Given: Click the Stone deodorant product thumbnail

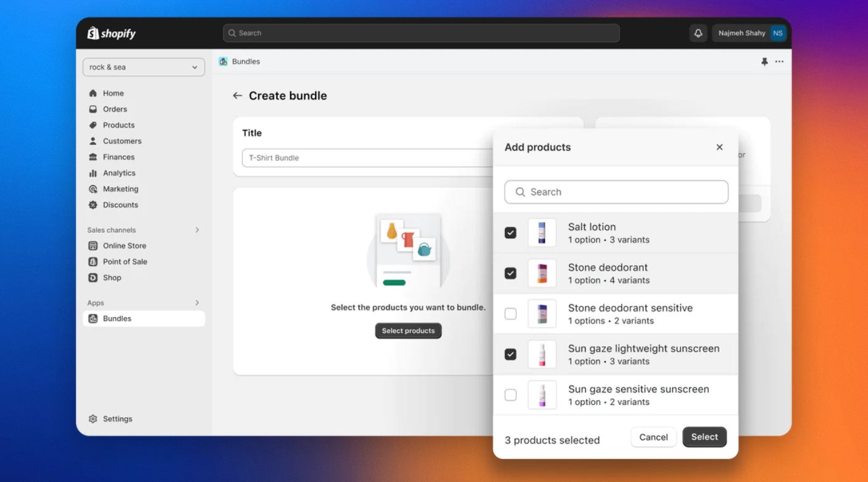Looking at the screenshot, I should tap(542, 273).
